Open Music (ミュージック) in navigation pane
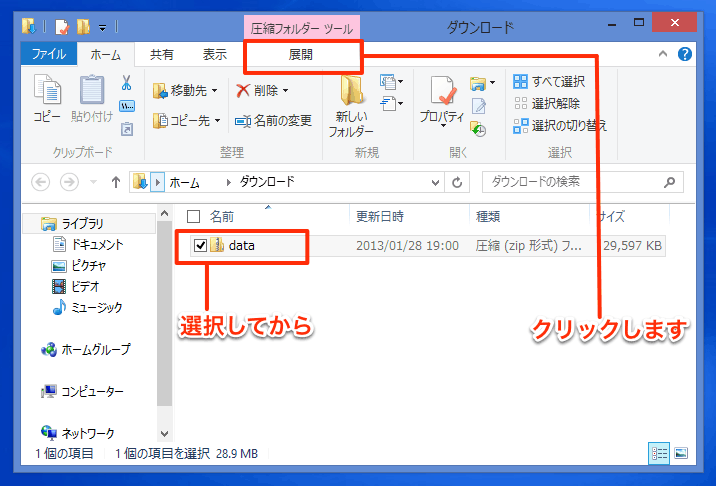 pyautogui.click(x=88, y=307)
